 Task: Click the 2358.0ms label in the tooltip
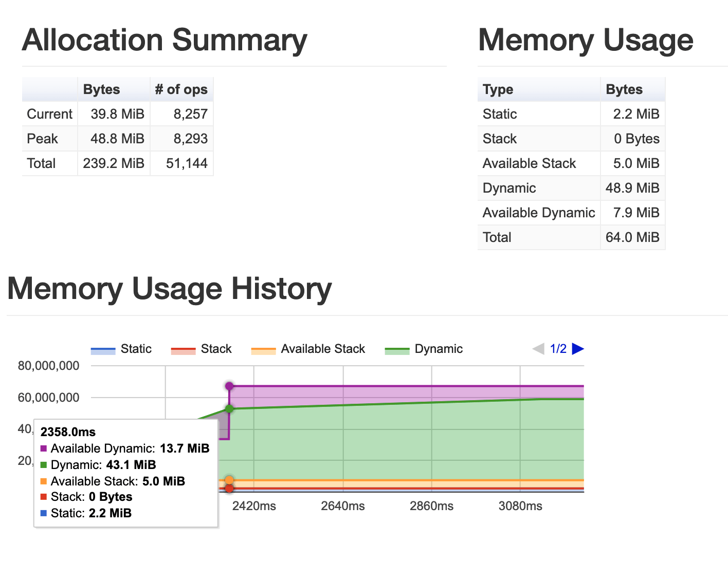click(68, 432)
